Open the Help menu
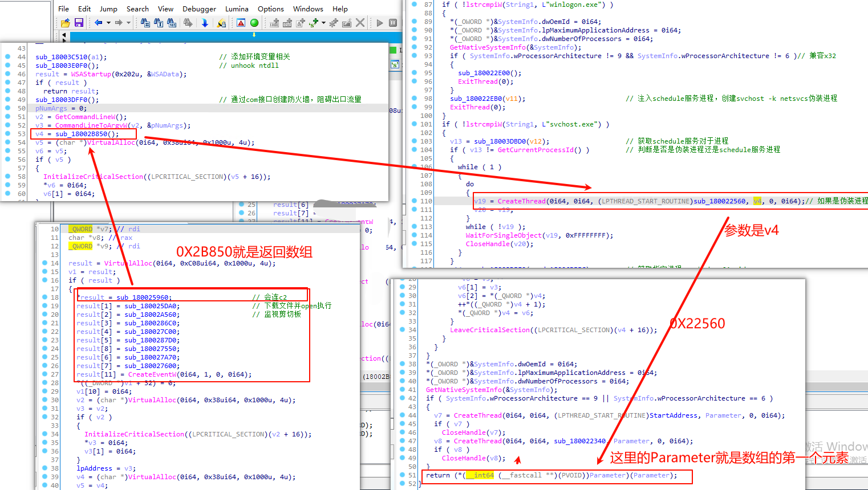The image size is (868, 490). point(340,9)
